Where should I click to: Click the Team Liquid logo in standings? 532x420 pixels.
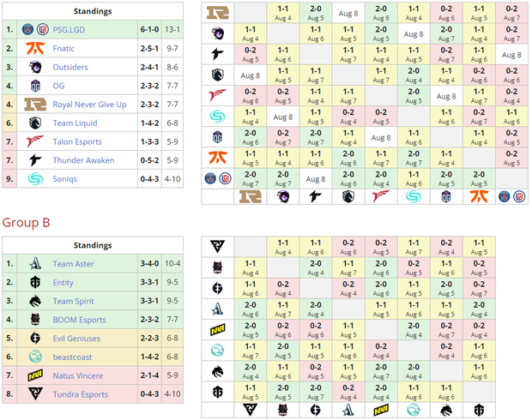point(35,123)
